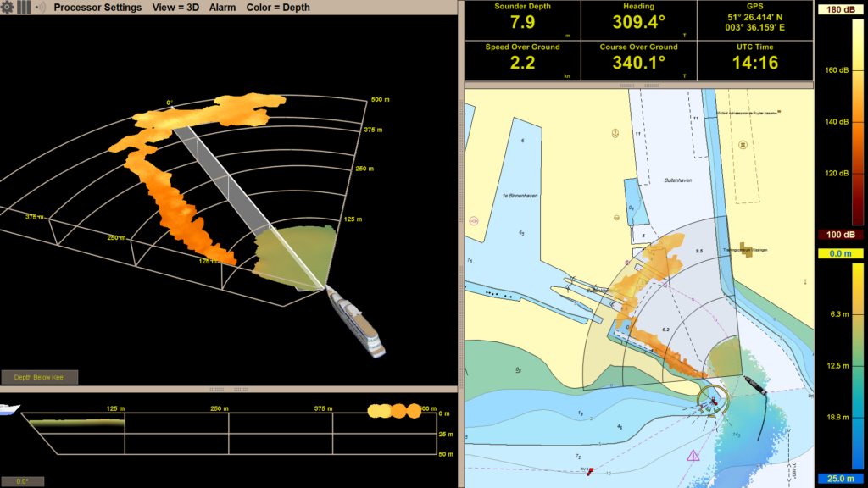
Task: Click the depth color scale bar
Action: 840,367
